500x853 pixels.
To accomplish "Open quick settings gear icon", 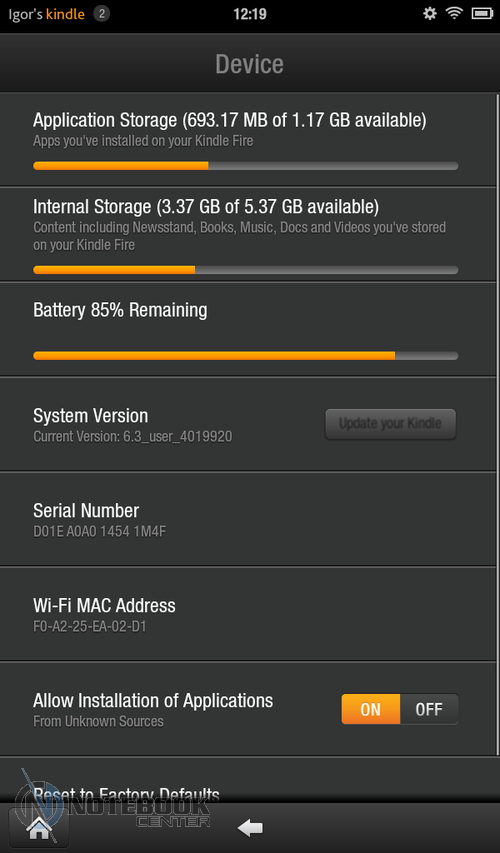I will point(430,14).
